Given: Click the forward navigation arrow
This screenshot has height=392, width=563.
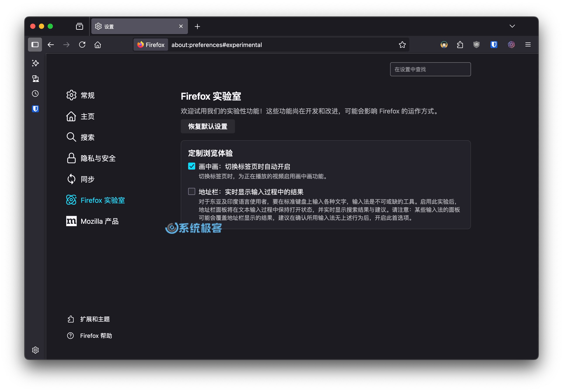Looking at the screenshot, I should click(x=66, y=45).
